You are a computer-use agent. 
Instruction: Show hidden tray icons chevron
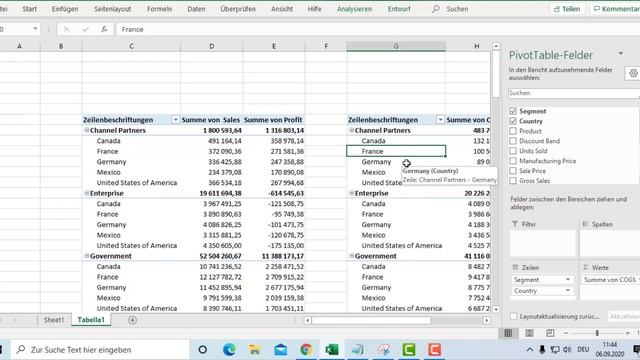[x=529, y=350]
